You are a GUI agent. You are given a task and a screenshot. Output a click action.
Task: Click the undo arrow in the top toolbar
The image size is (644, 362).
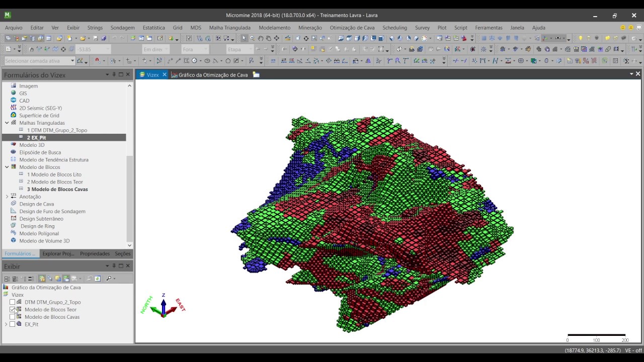(x=115, y=38)
